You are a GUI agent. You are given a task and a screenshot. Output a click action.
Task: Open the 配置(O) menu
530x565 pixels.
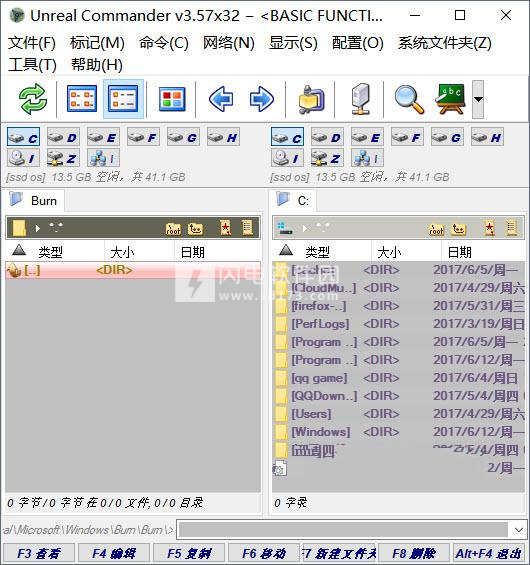[357, 43]
